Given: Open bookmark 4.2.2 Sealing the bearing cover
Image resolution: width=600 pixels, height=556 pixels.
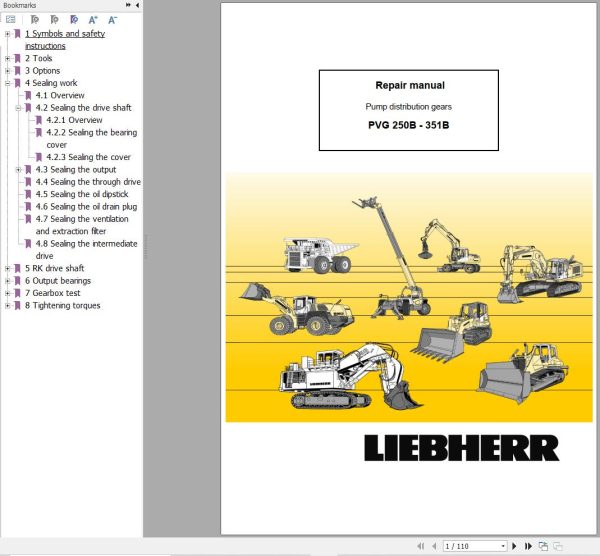Looking at the screenshot, I should 91,139.
